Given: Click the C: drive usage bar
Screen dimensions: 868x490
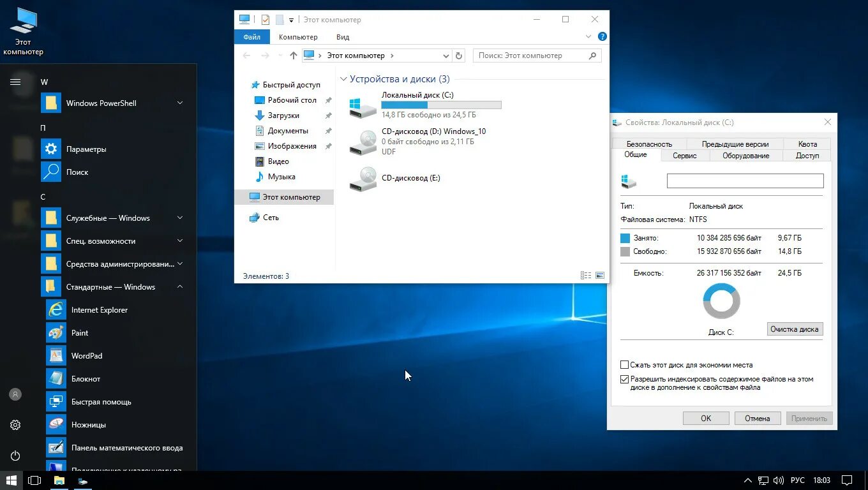Looking at the screenshot, I should 441,105.
